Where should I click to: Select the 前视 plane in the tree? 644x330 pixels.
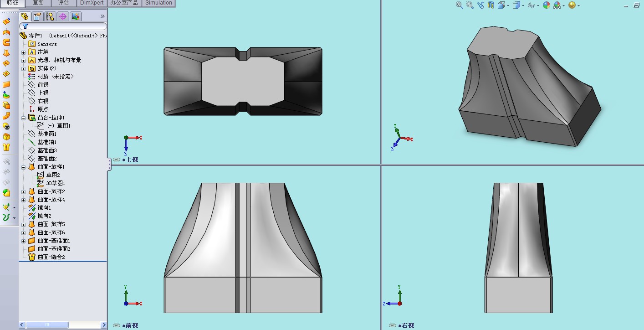[38, 85]
